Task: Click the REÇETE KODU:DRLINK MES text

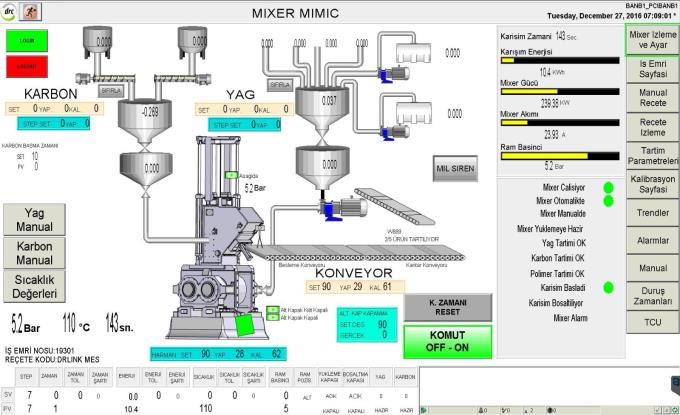Action: pos(52,359)
